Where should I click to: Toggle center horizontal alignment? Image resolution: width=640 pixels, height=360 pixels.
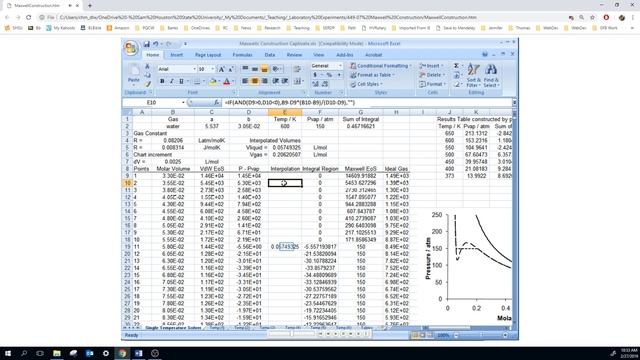tap(255, 81)
